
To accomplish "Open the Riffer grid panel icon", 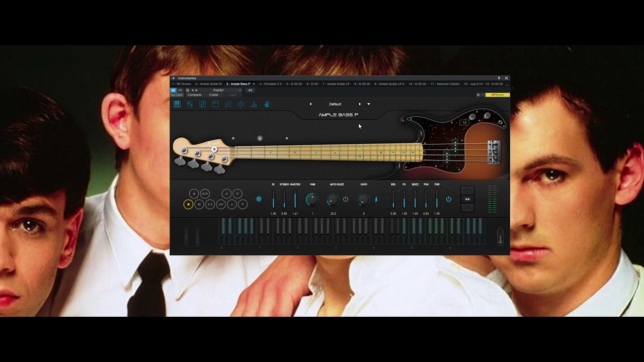I will coord(202,104).
